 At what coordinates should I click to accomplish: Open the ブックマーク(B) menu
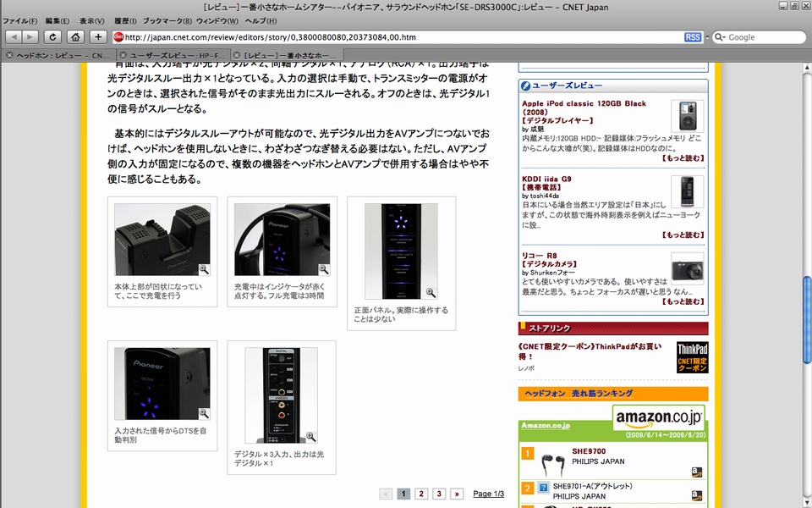coord(167,21)
